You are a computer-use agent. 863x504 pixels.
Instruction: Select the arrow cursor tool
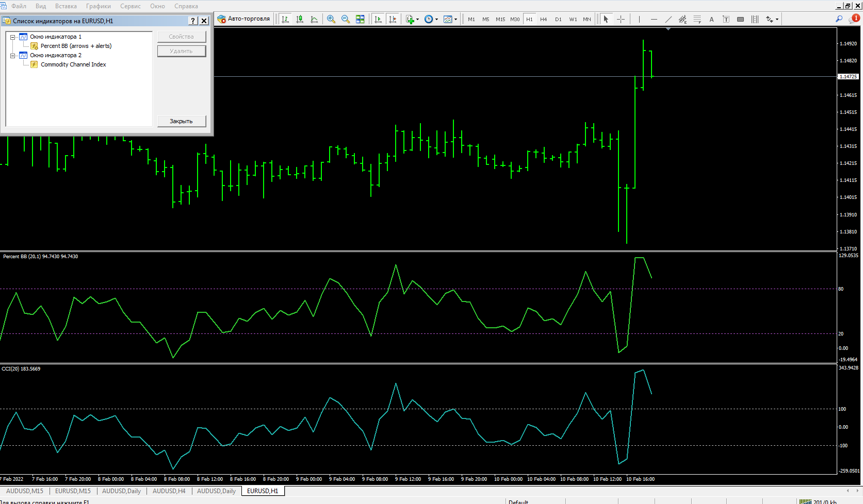click(x=606, y=19)
